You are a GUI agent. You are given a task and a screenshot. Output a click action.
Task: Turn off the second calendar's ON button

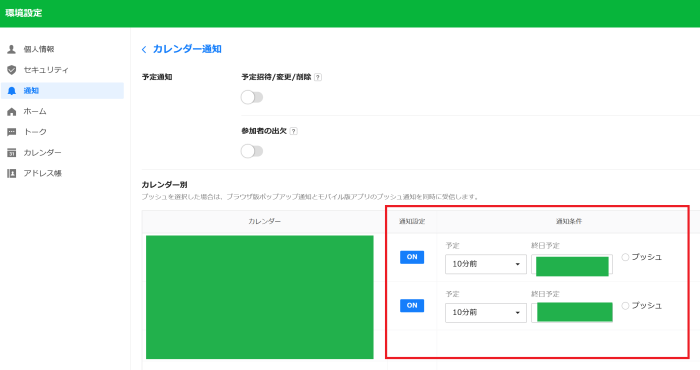click(x=412, y=306)
